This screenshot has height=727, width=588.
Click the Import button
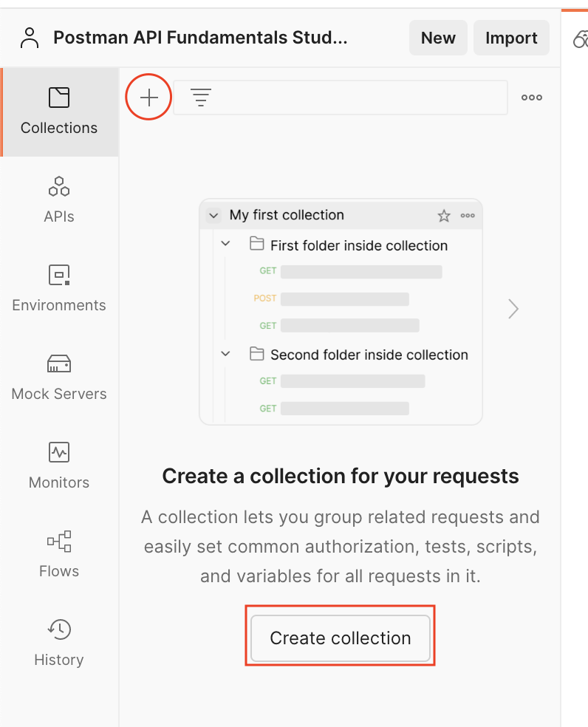[x=511, y=38]
